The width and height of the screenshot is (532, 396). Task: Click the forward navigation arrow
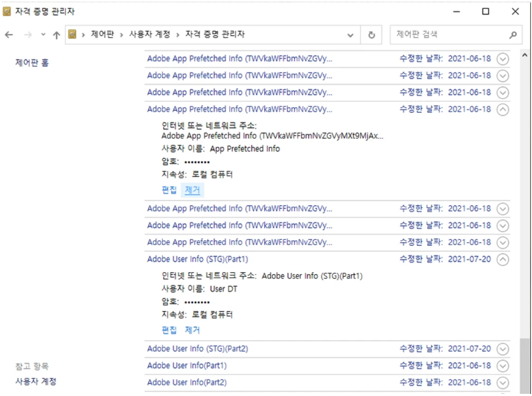28,34
